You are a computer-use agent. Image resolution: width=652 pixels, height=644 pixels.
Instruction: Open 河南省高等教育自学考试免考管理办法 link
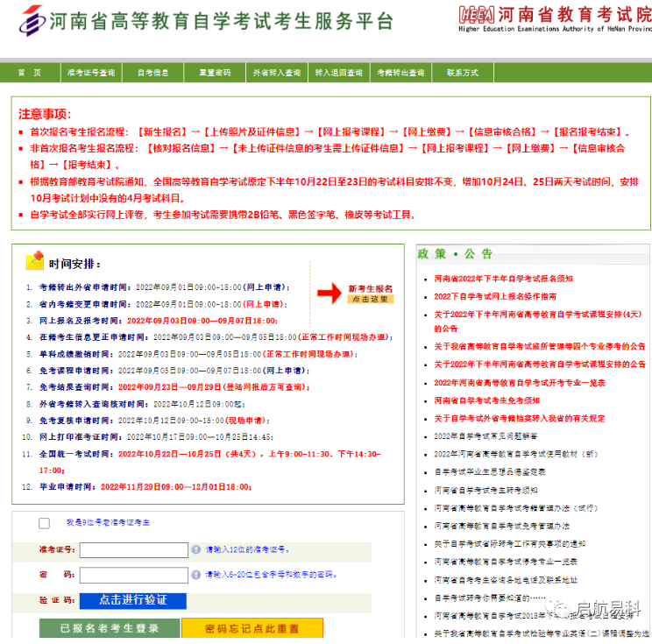[x=501, y=526]
